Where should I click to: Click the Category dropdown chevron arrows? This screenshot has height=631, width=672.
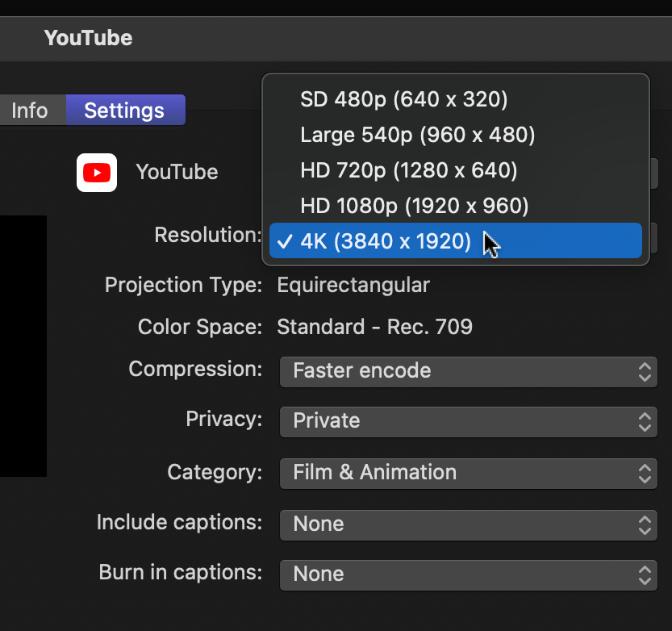click(x=644, y=474)
